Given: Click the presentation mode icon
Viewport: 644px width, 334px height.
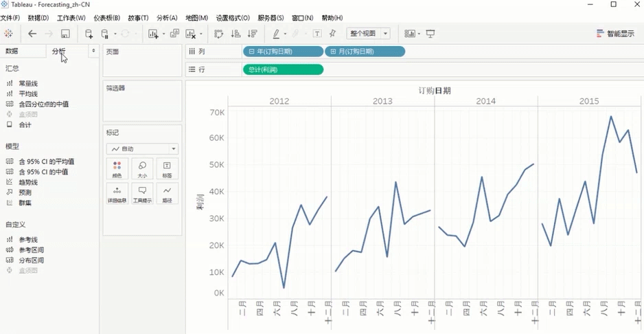Looking at the screenshot, I should [430, 34].
